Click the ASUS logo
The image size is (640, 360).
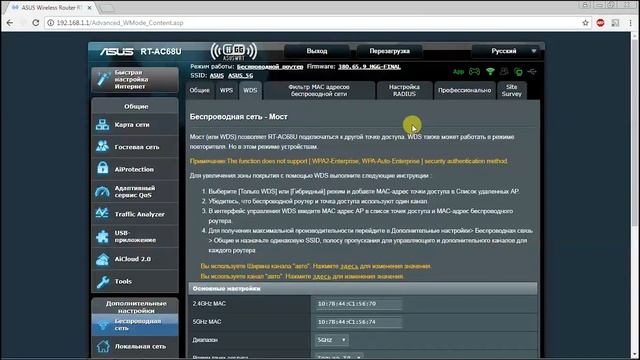117,52
